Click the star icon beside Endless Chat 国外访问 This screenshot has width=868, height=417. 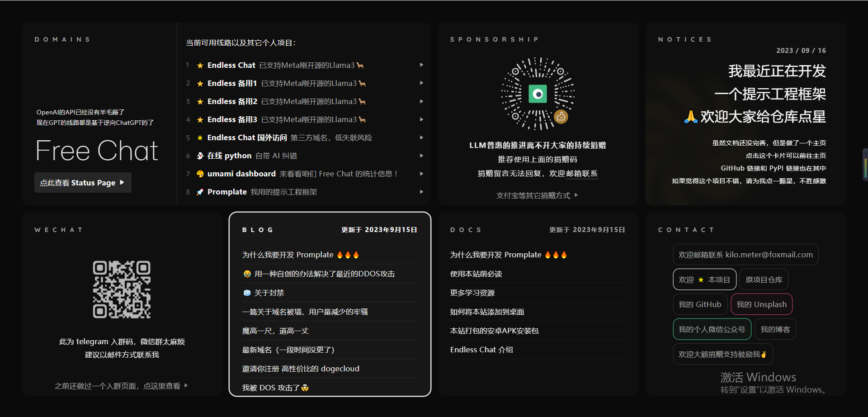pyautogui.click(x=200, y=138)
